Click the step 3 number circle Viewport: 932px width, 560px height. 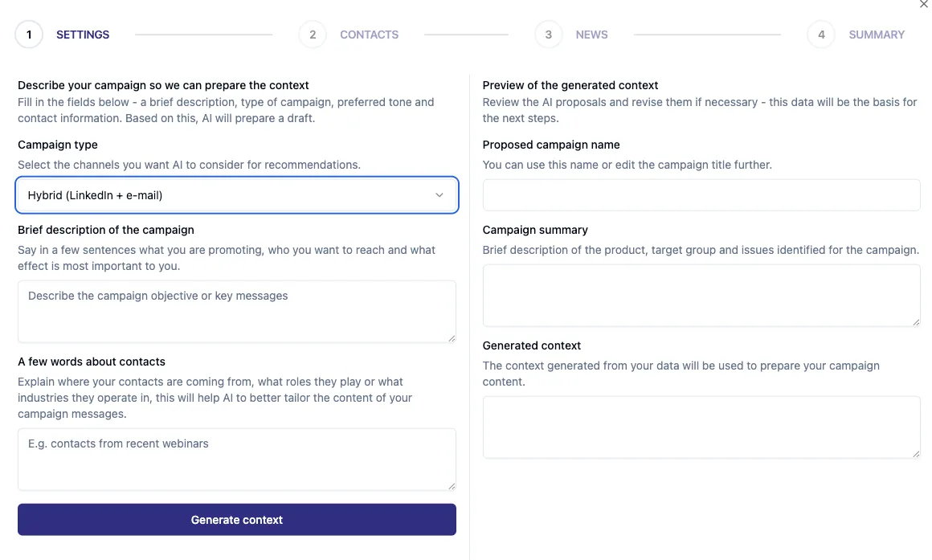point(549,35)
